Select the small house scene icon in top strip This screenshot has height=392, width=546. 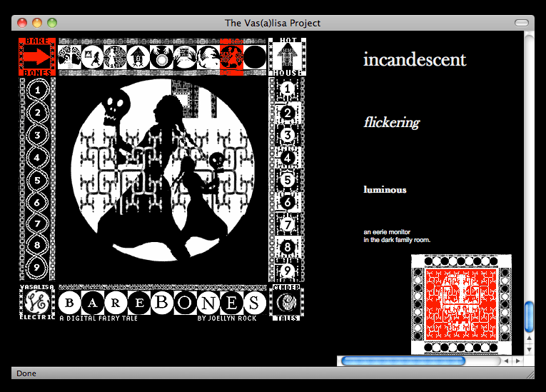tap(138, 58)
